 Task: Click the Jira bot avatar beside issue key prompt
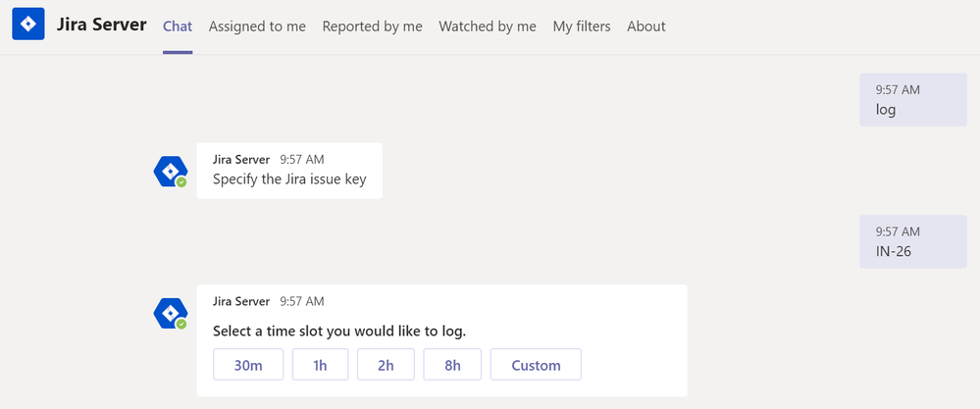click(x=170, y=171)
